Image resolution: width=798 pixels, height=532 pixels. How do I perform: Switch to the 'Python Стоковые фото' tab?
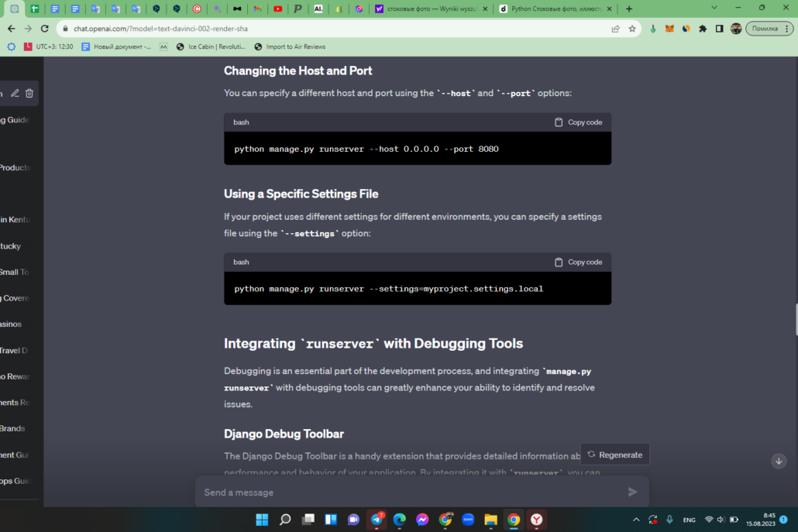(556, 9)
